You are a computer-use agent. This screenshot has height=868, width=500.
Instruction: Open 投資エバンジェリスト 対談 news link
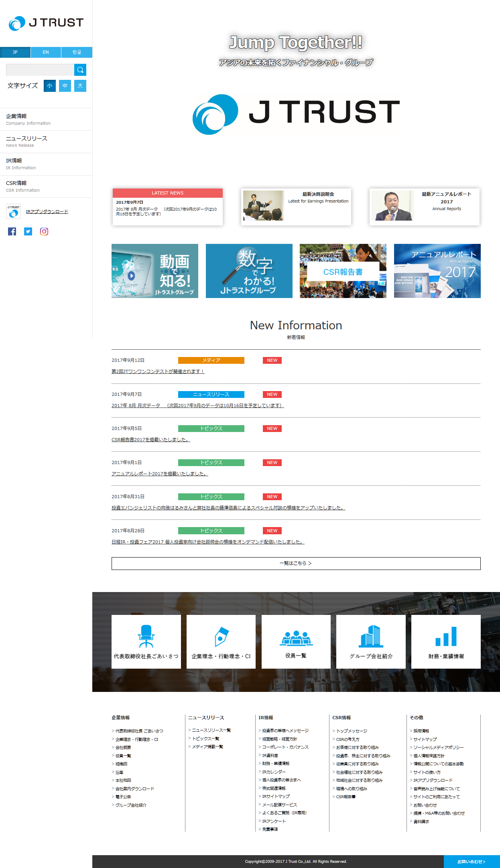point(228,508)
